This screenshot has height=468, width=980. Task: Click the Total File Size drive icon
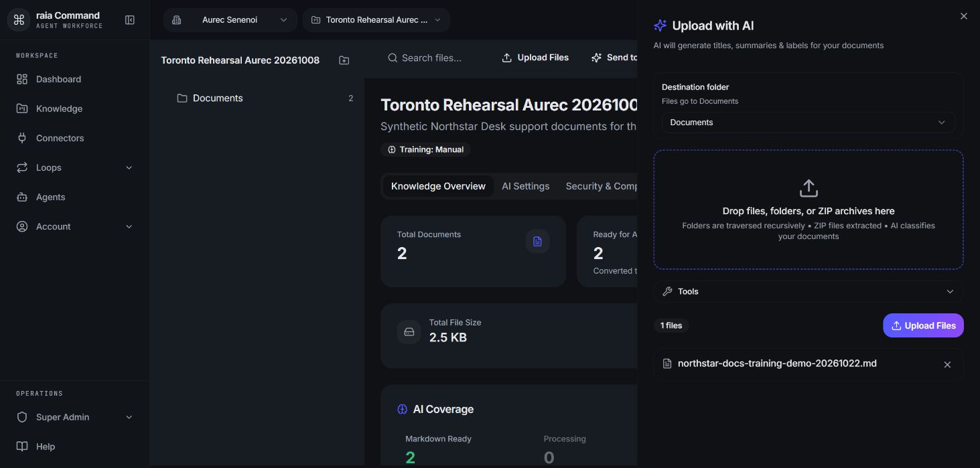pos(409,331)
